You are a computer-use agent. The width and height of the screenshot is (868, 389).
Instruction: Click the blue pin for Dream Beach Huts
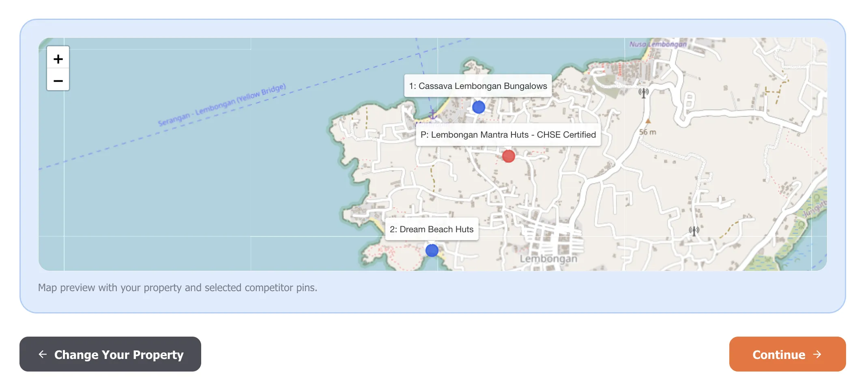(432, 250)
